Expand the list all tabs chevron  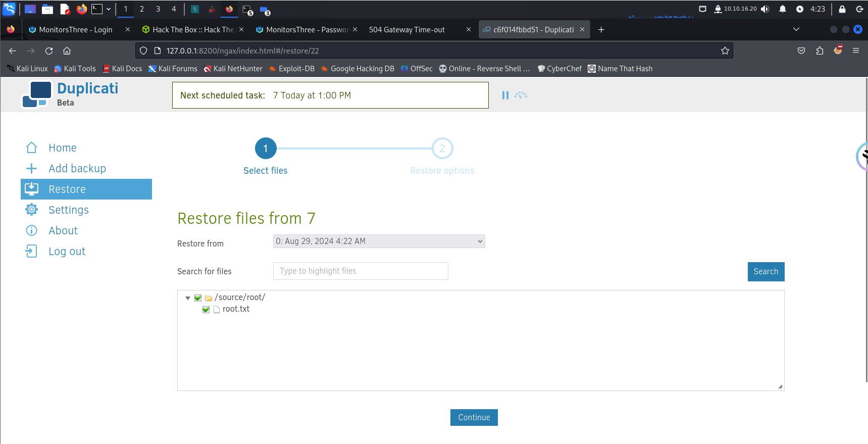click(x=796, y=29)
